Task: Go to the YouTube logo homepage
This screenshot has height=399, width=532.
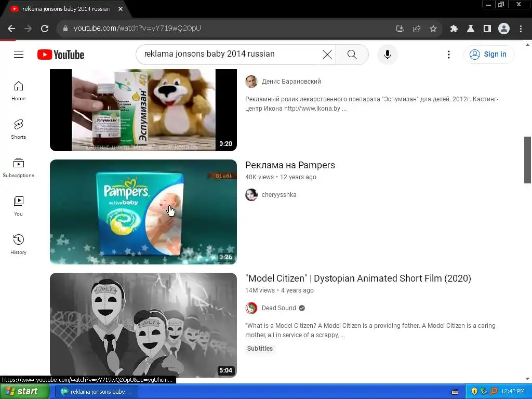Action: coord(61,54)
